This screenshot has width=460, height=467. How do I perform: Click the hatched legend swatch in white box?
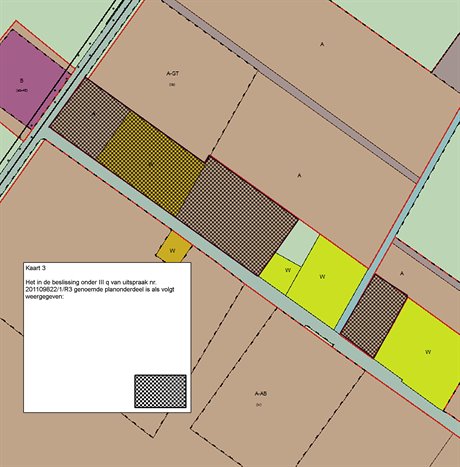(160, 391)
